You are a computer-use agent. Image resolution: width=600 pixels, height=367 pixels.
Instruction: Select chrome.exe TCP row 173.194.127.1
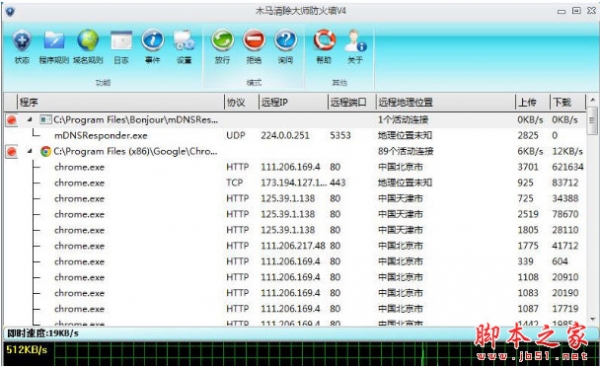295,183
